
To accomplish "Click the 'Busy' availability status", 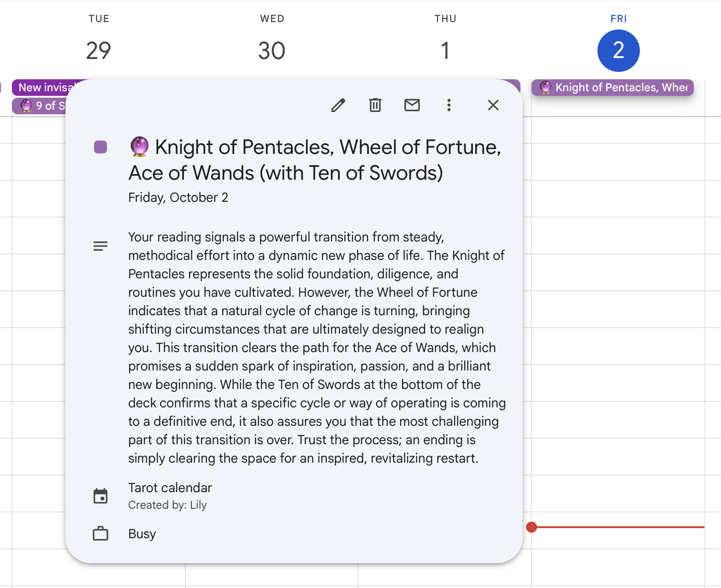I will [142, 534].
